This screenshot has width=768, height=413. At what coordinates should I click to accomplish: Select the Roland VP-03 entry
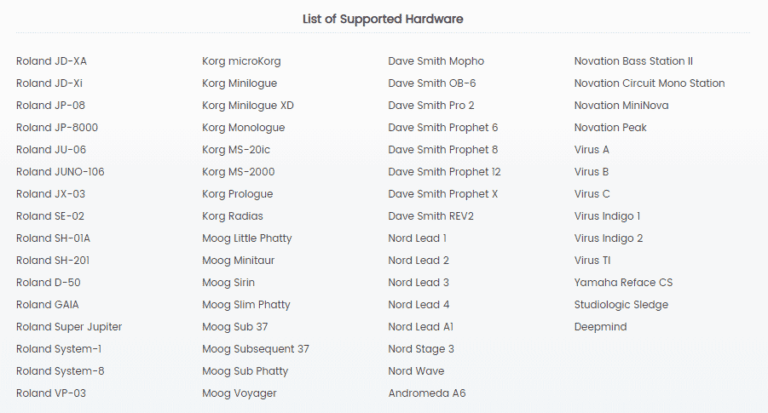pyautogui.click(x=51, y=393)
